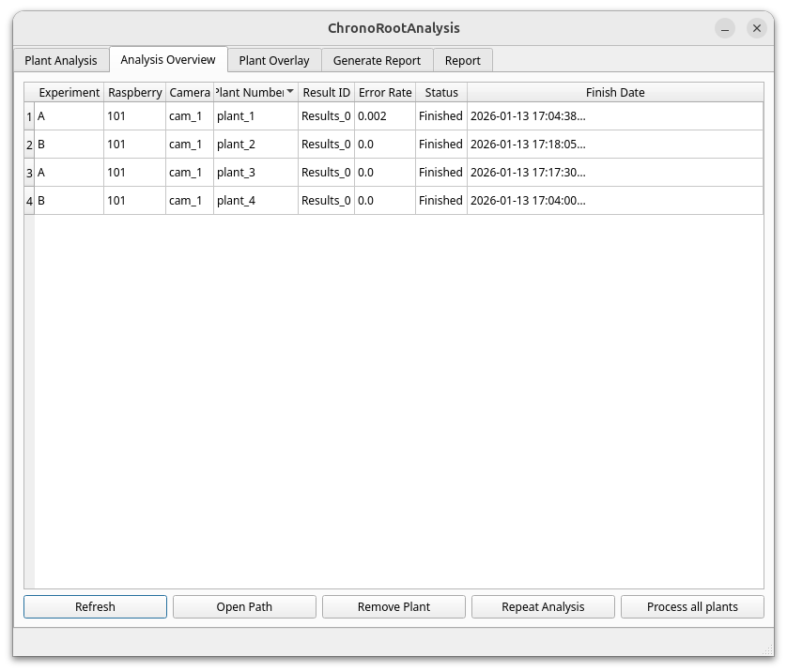This screenshot has width=787, height=672.
Task: Click the Error Rate column header
Action: click(385, 92)
